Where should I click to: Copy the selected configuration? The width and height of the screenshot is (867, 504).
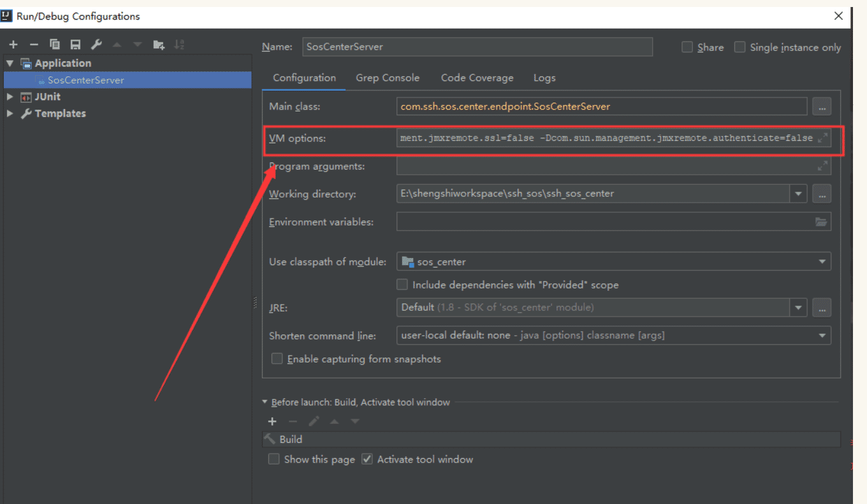pyautogui.click(x=55, y=45)
